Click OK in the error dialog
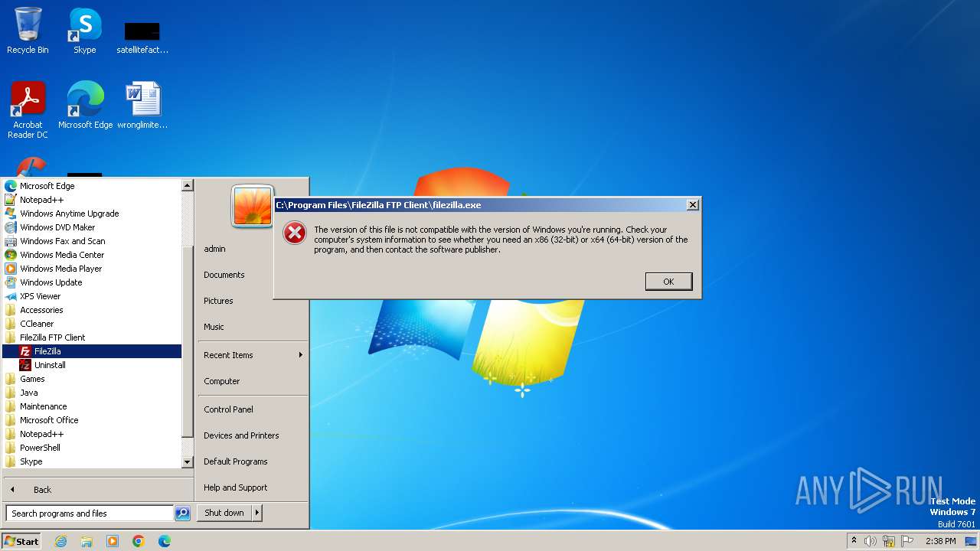 pos(668,282)
